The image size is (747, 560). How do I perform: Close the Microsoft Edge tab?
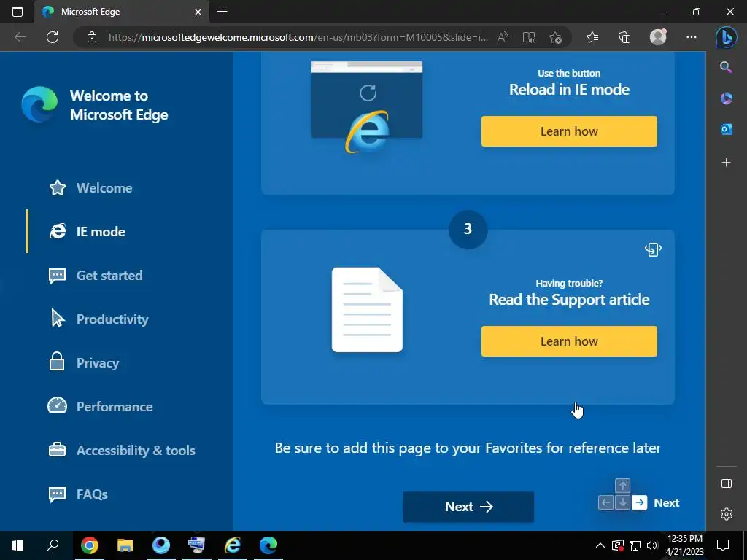coord(198,12)
